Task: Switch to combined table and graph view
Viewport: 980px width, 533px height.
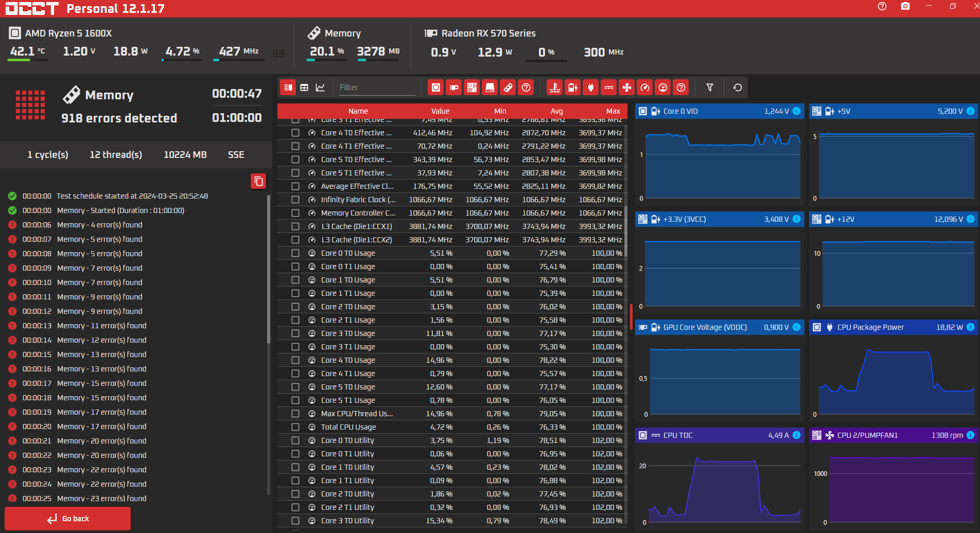Action: pos(288,87)
